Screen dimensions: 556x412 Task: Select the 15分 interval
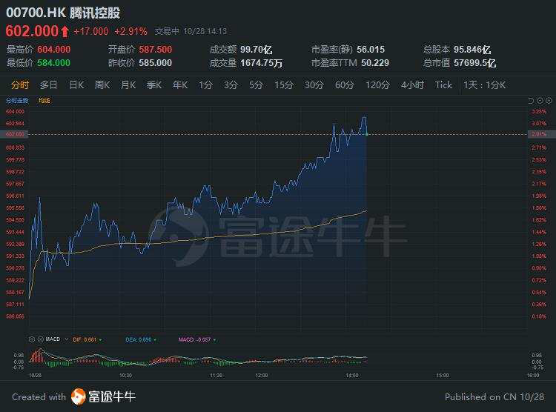(284, 85)
